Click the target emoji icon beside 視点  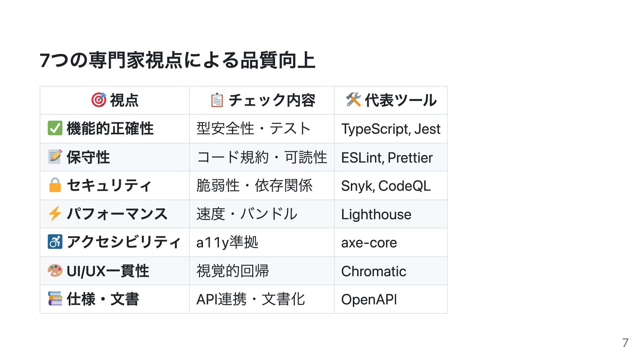click(x=99, y=100)
